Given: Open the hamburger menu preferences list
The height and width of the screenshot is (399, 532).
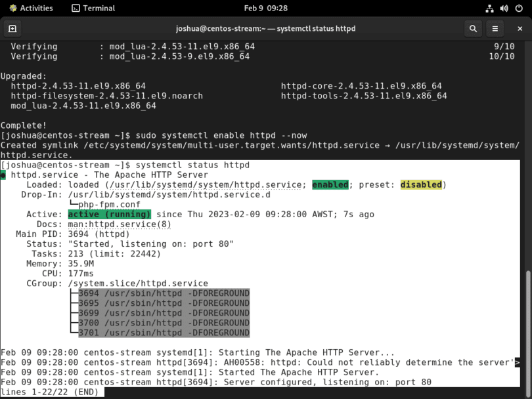Looking at the screenshot, I should (x=495, y=28).
